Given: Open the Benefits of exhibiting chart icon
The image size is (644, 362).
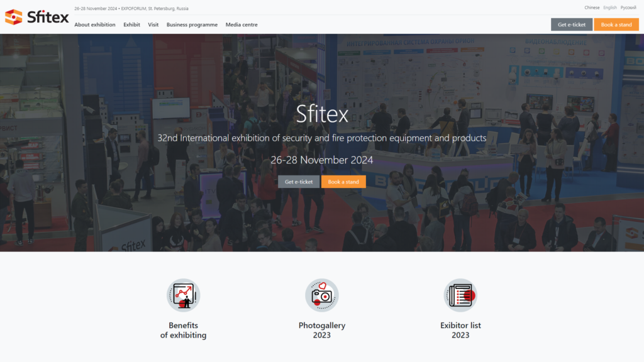Looking at the screenshot, I should pyautogui.click(x=183, y=295).
